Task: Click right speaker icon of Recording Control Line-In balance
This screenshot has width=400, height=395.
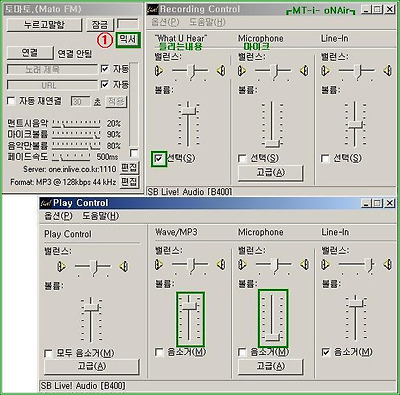Action: click(387, 71)
